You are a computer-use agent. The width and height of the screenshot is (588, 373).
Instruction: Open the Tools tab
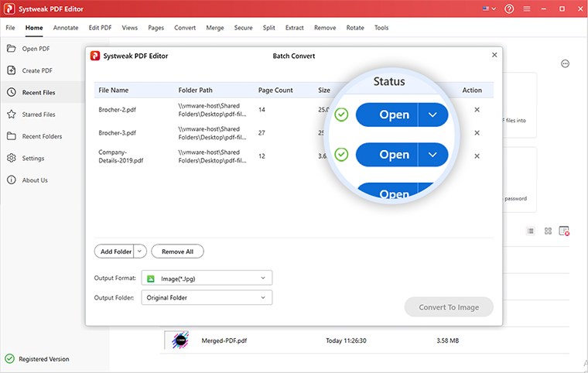(381, 28)
